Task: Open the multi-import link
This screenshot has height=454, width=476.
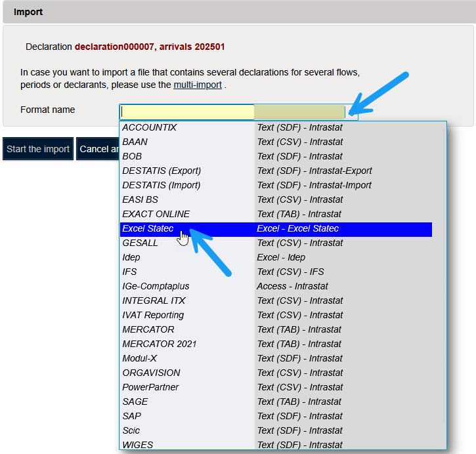Action: click(x=197, y=85)
